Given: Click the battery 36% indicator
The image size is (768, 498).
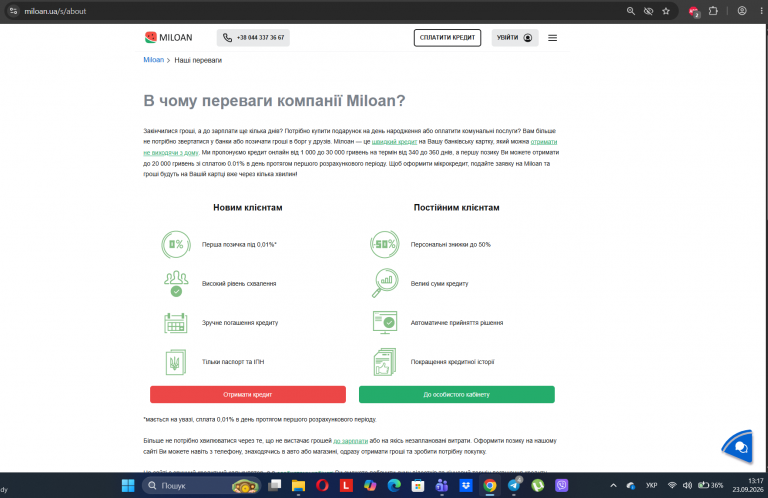Looking at the screenshot, I should (x=711, y=485).
